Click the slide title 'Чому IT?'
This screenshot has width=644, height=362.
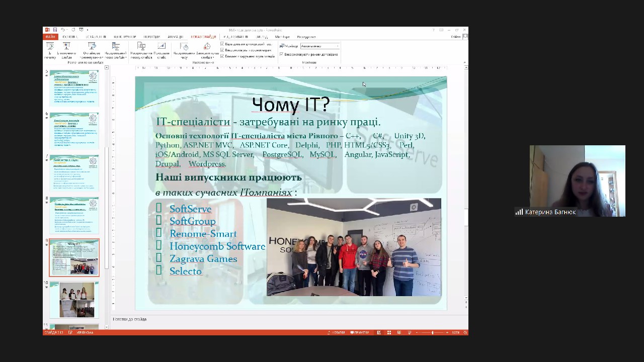point(291,105)
